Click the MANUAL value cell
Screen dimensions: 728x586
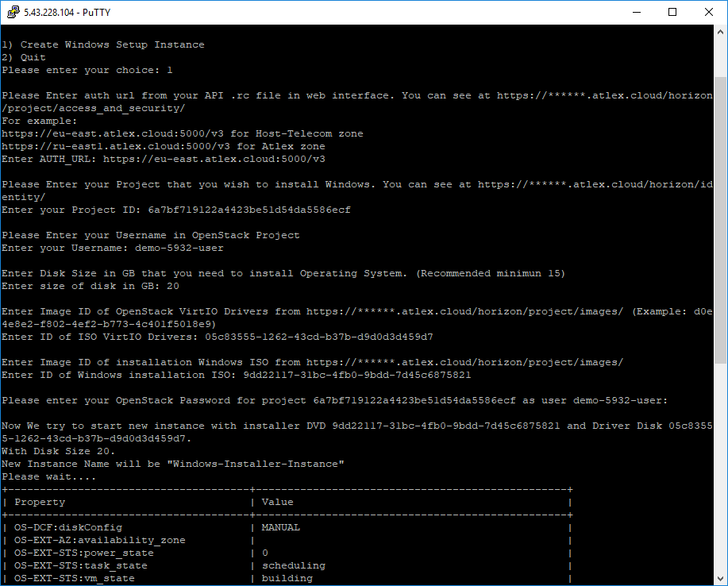coord(281,527)
